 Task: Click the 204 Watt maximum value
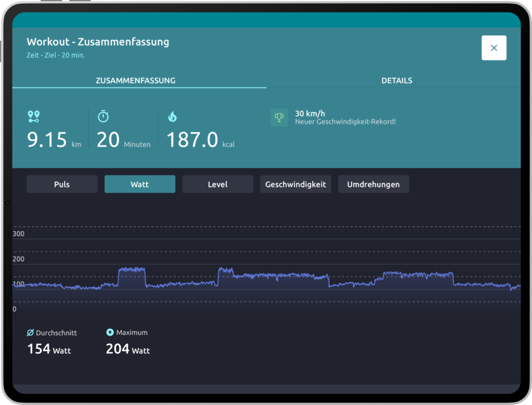[x=128, y=349]
